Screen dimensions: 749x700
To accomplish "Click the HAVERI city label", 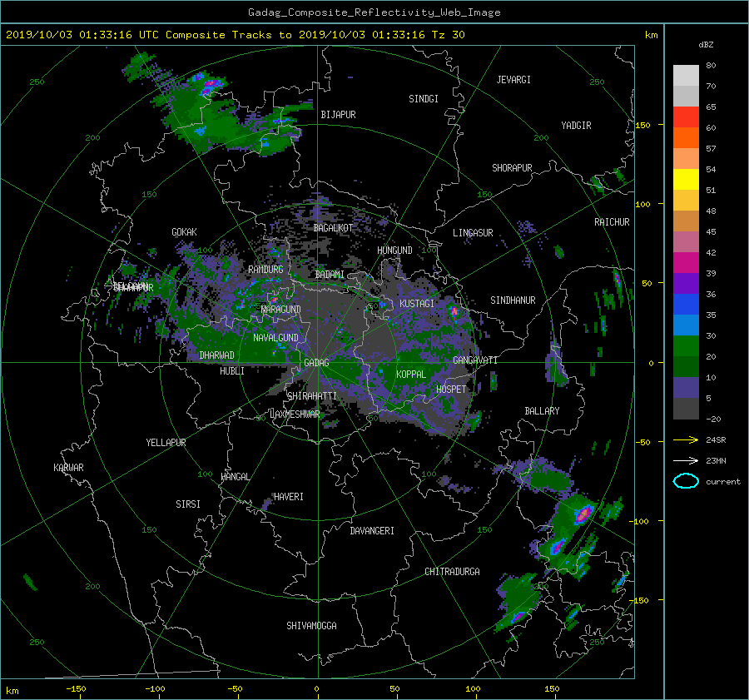I will point(289,497).
